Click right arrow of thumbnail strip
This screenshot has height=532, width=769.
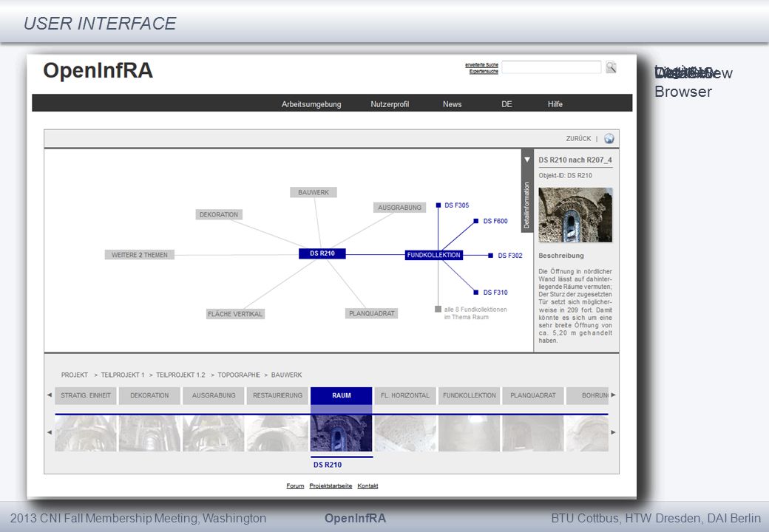[613, 432]
